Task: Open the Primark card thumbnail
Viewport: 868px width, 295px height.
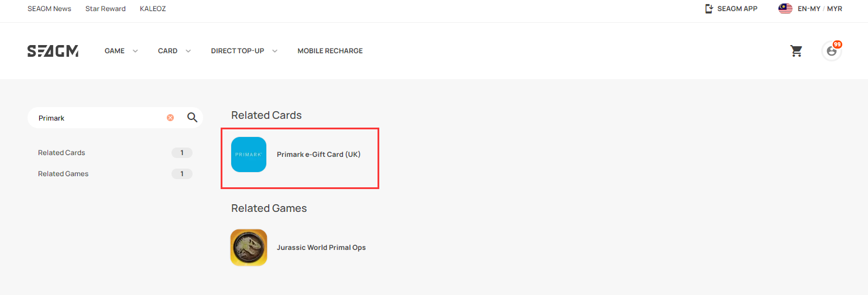Action: click(249, 155)
